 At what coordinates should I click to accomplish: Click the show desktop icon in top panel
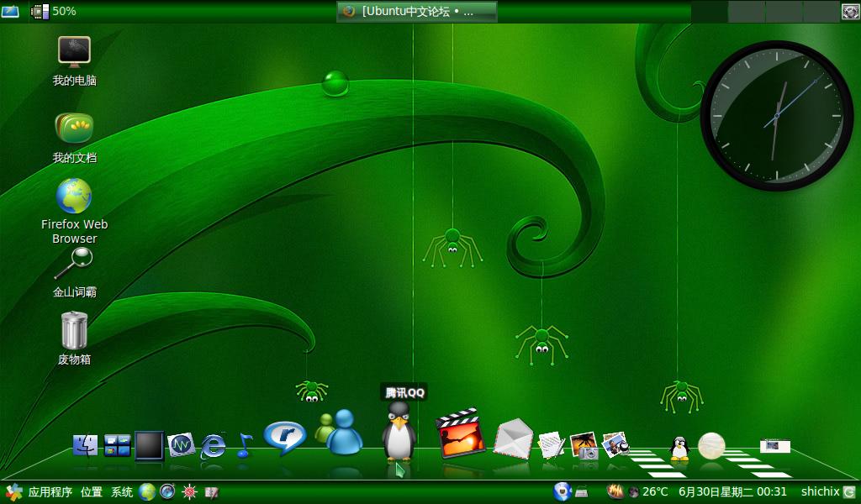(x=10, y=11)
